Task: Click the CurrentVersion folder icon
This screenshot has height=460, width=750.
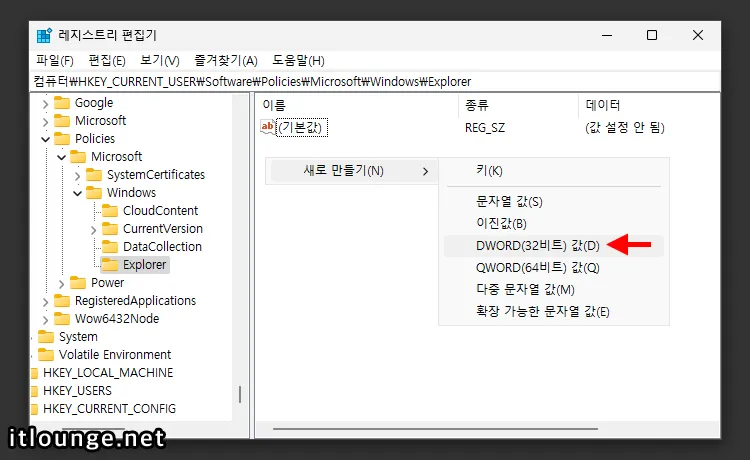Action: pos(110,229)
